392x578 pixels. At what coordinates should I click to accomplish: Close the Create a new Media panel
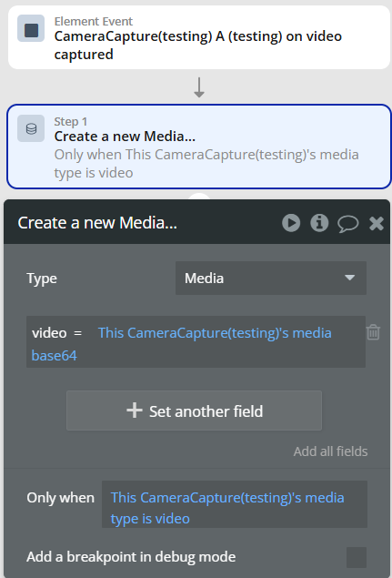pyautogui.click(x=377, y=223)
